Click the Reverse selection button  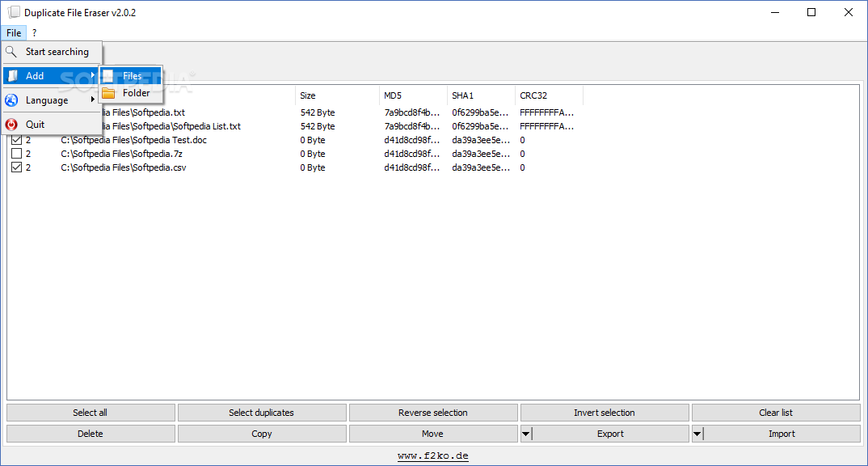pos(433,413)
